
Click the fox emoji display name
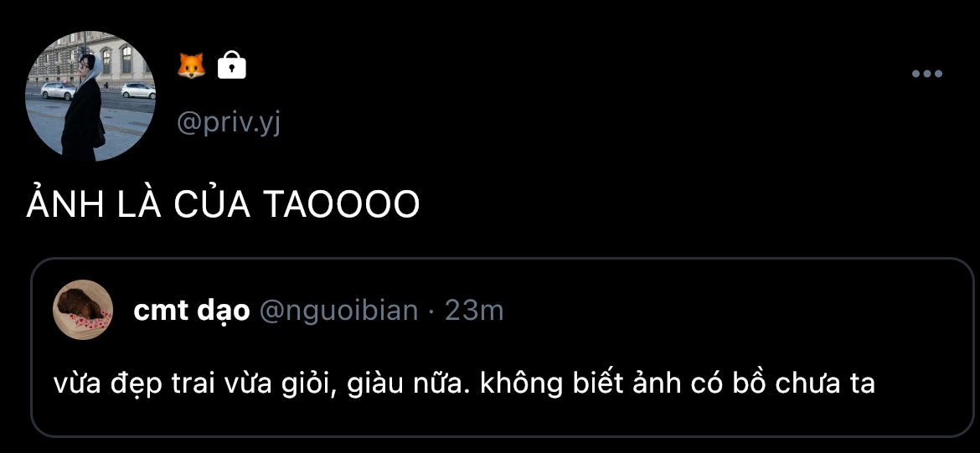[x=191, y=65]
